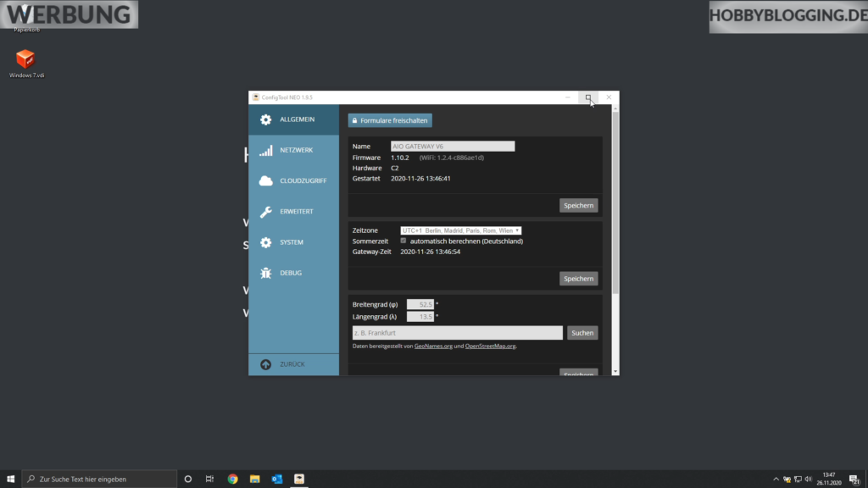Open the notification center in the system tray

pyautogui.click(x=854, y=479)
